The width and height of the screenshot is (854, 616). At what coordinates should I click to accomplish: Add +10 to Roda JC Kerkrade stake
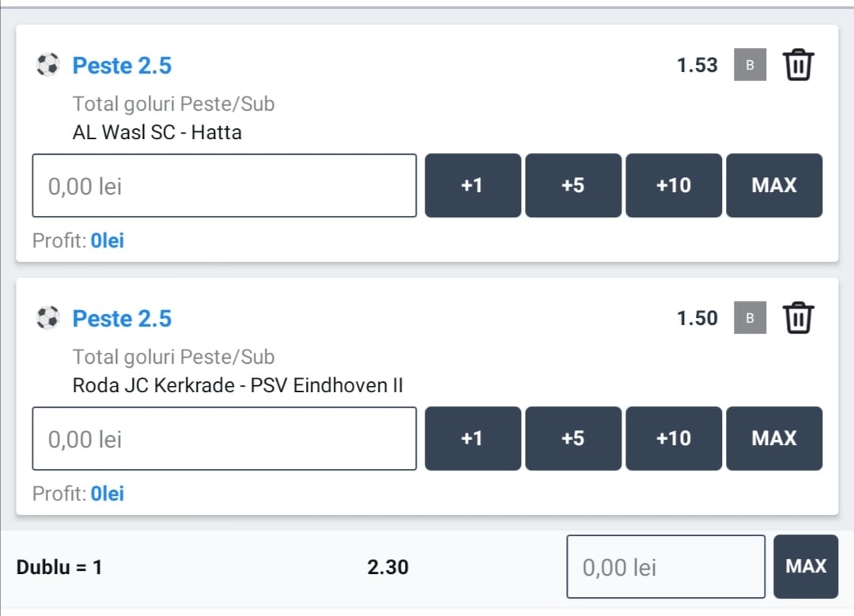click(673, 438)
